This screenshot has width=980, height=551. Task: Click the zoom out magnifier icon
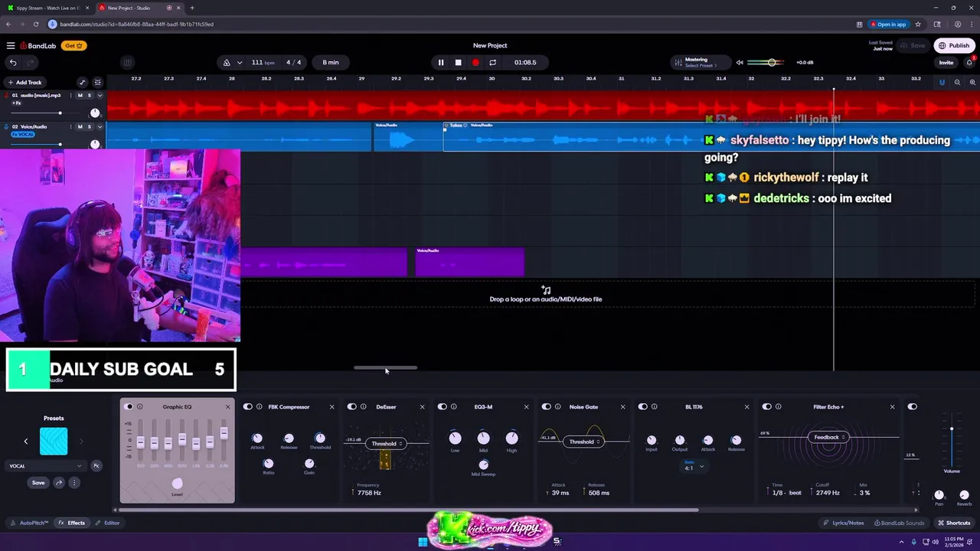click(957, 83)
